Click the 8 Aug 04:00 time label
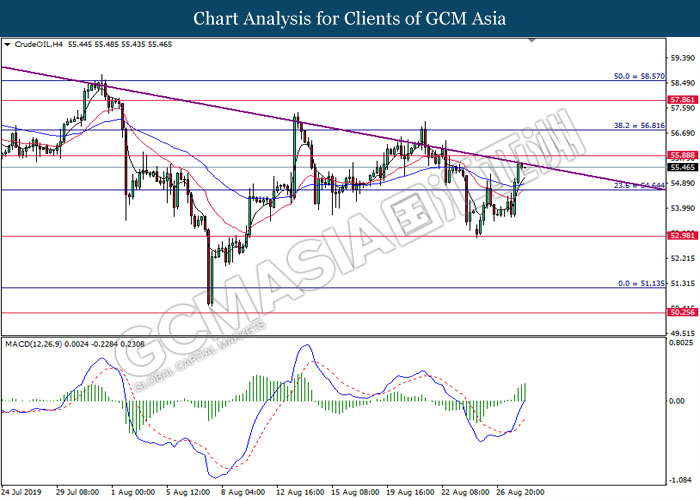Viewport: 700px width, 500px height. [243, 492]
